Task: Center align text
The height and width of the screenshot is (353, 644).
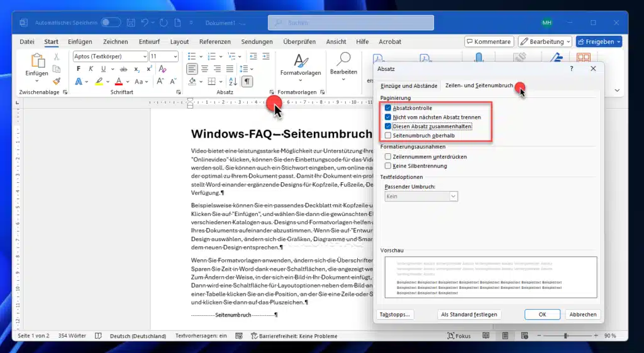Action: (204, 69)
